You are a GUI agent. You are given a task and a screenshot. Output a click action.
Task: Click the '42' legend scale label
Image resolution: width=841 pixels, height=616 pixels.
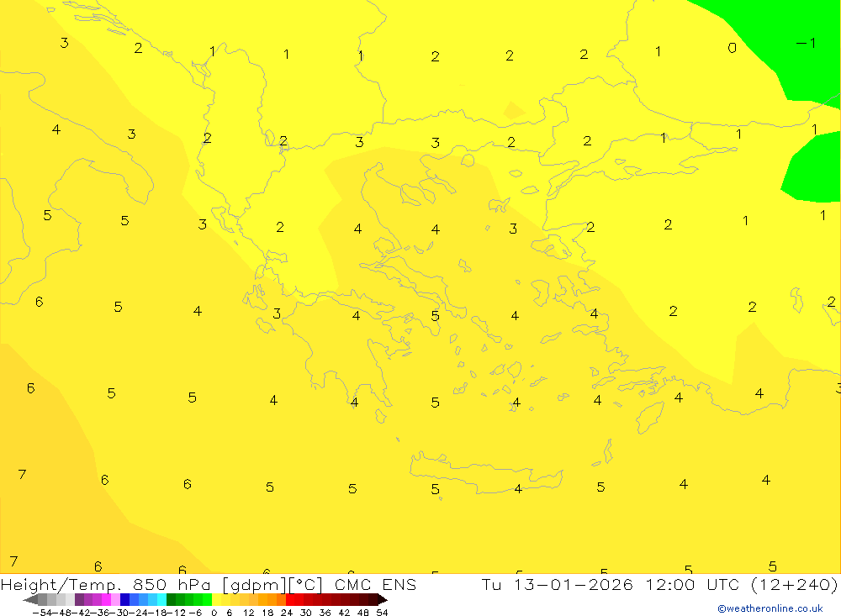(x=344, y=613)
